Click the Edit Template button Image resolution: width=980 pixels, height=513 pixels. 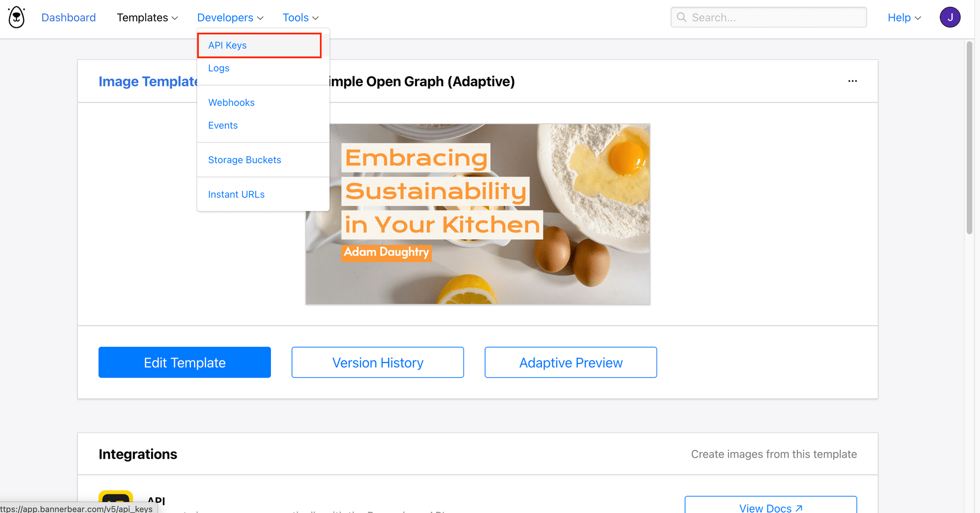point(185,362)
